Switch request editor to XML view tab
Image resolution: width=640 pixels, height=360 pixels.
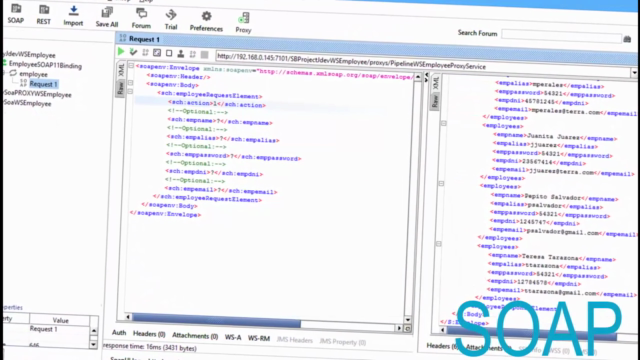pos(121,70)
